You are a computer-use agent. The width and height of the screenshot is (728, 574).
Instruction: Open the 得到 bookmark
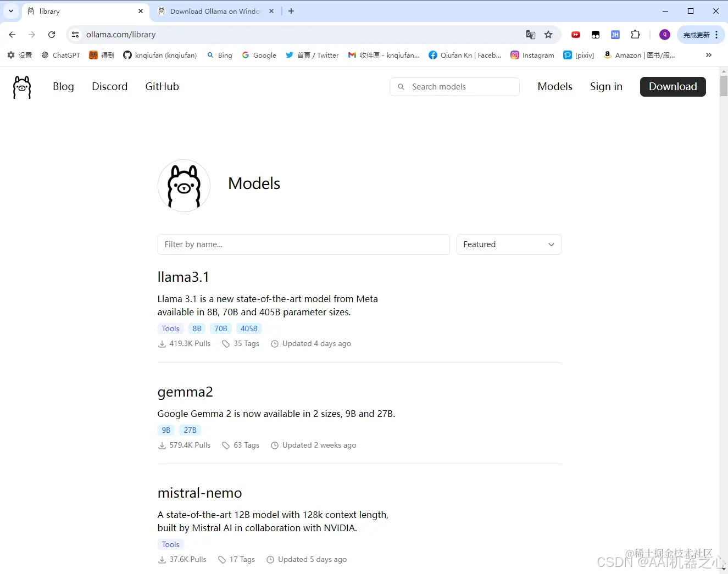click(x=102, y=55)
